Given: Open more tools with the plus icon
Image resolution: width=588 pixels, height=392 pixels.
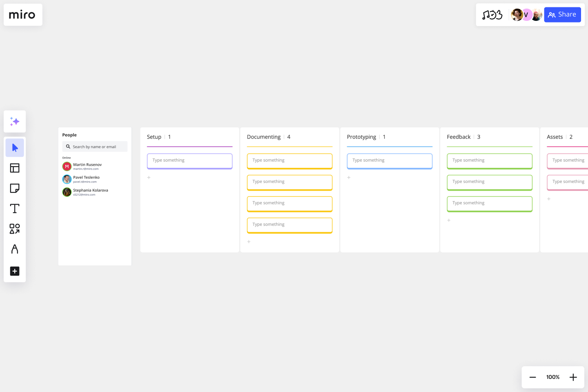Looking at the screenshot, I should tap(15, 271).
